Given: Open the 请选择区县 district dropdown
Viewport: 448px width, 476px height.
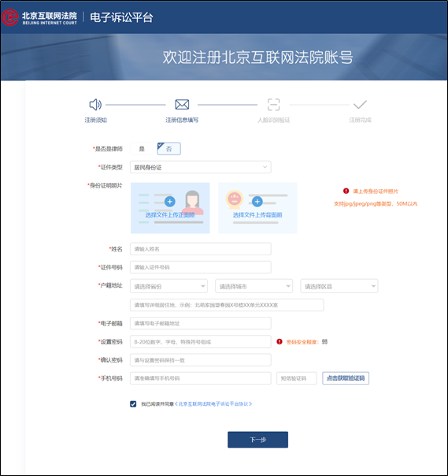Looking at the screenshot, I should [339, 286].
